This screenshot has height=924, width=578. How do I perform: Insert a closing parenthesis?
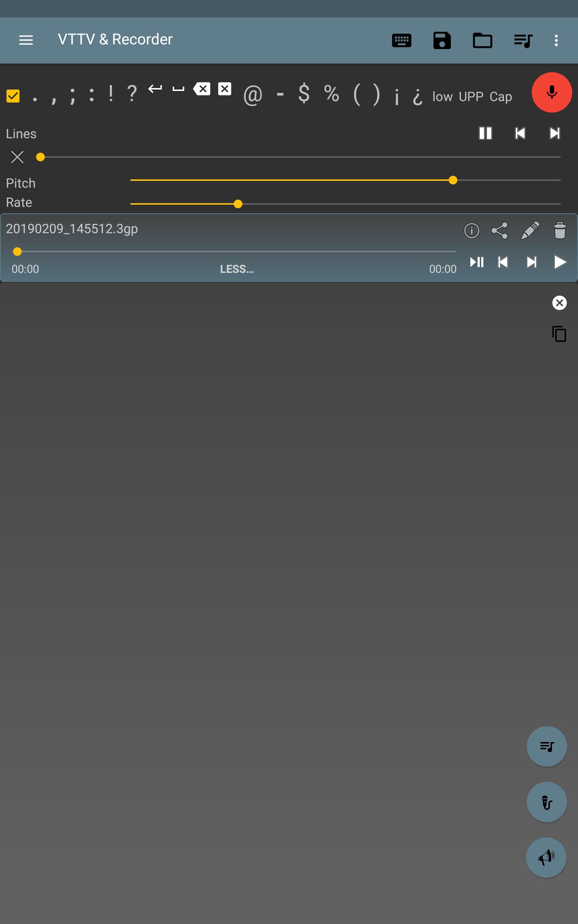point(376,95)
